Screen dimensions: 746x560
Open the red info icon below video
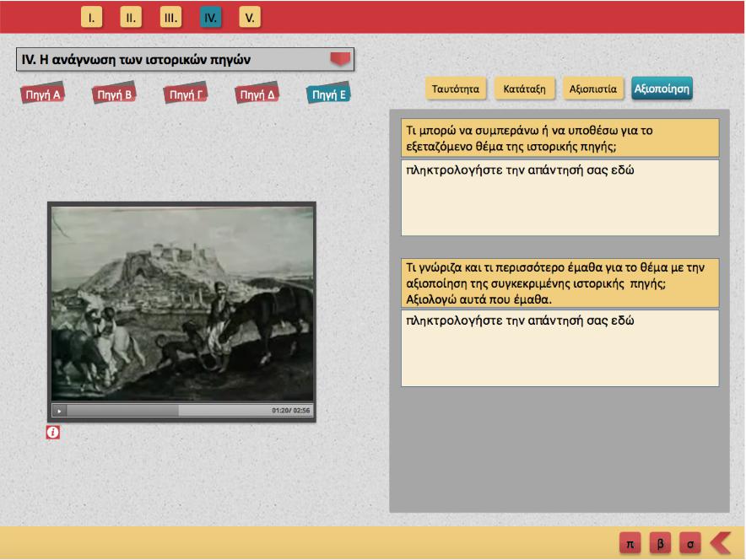click(x=53, y=432)
